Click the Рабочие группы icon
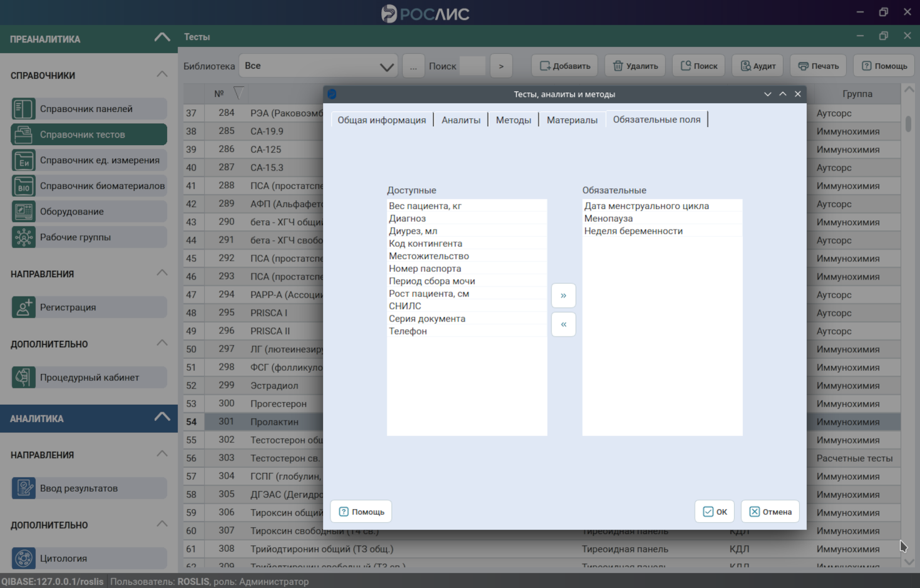 coord(24,237)
